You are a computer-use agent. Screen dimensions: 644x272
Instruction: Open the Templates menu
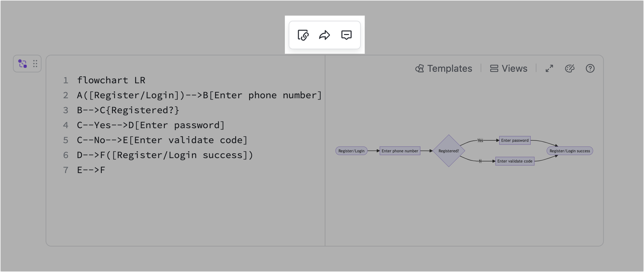pyautogui.click(x=444, y=68)
